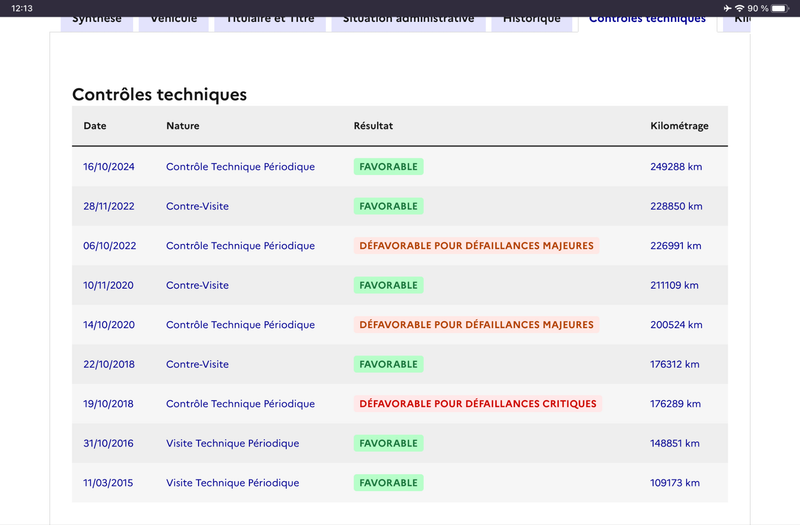Image resolution: width=800 pixels, height=525 pixels.
Task: Click Contrôle Technique Périodique on the 06/10/2022 row
Action: 240,246
